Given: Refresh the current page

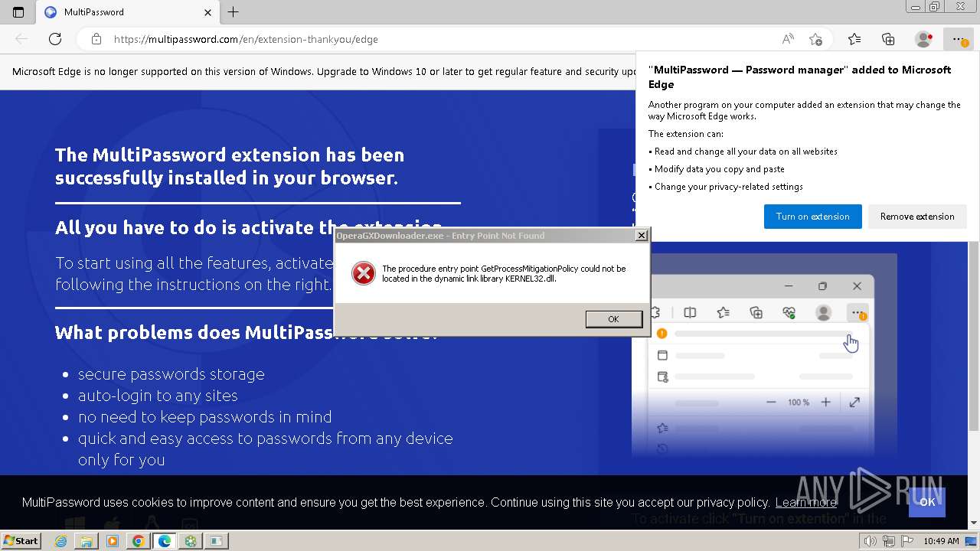Looking at the screenshot, I should 55,39.
